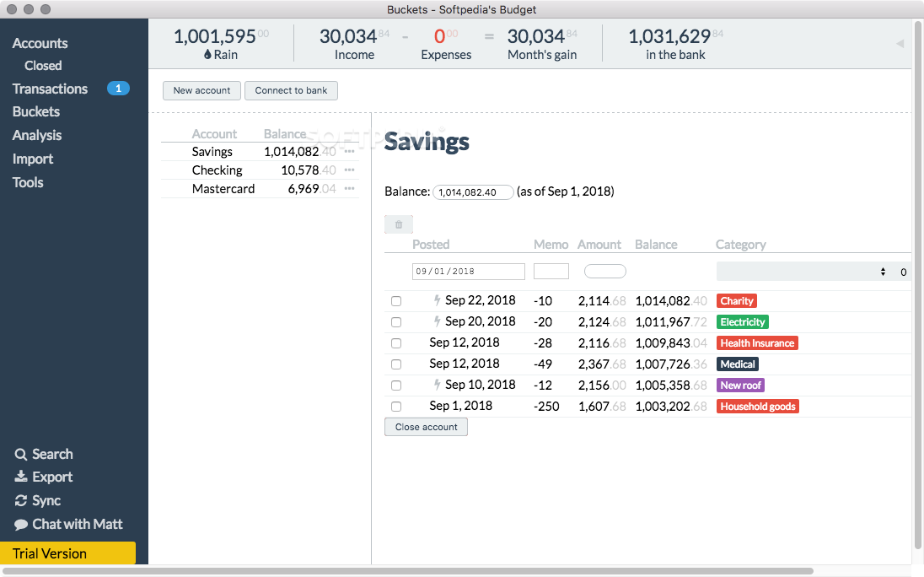Open the Category dropdown for new transaction
The width and height of the screenshot is (924, 577).
[803, 272]
